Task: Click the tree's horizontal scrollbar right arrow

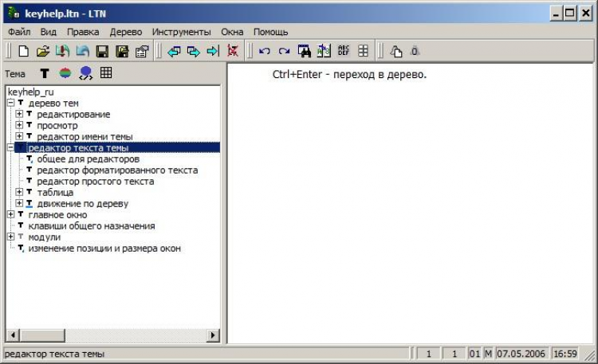Action: [214, 336]
